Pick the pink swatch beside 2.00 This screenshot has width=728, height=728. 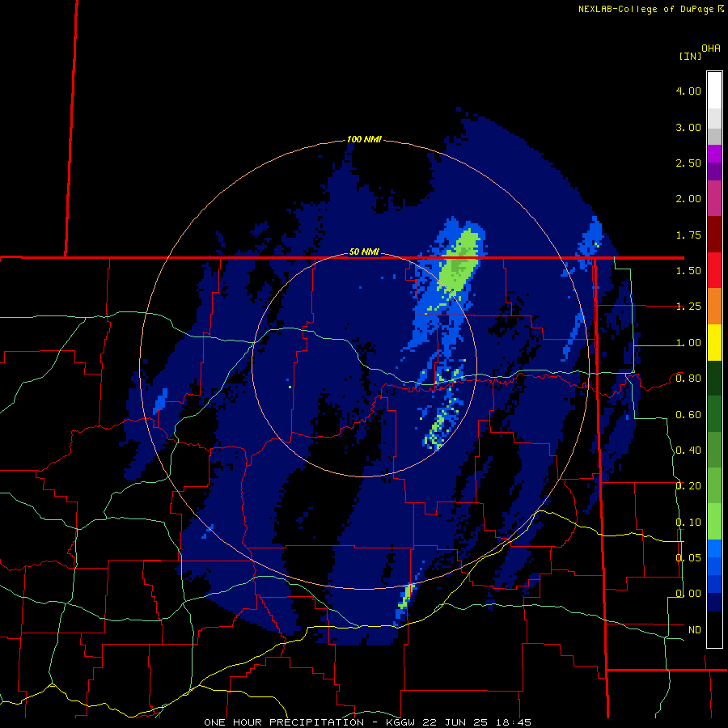[x=714, y=199]
